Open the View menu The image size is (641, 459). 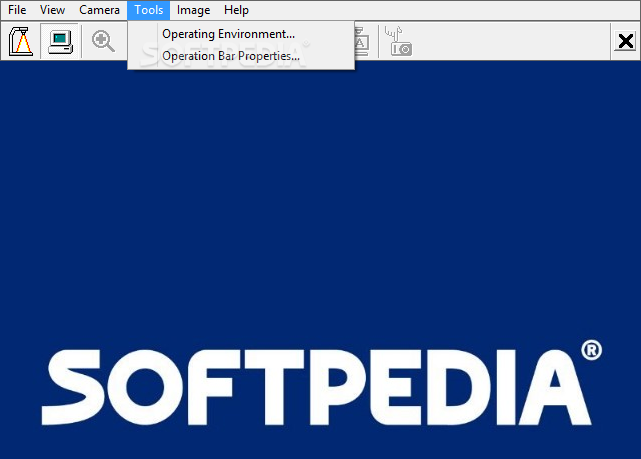[52, 10]
